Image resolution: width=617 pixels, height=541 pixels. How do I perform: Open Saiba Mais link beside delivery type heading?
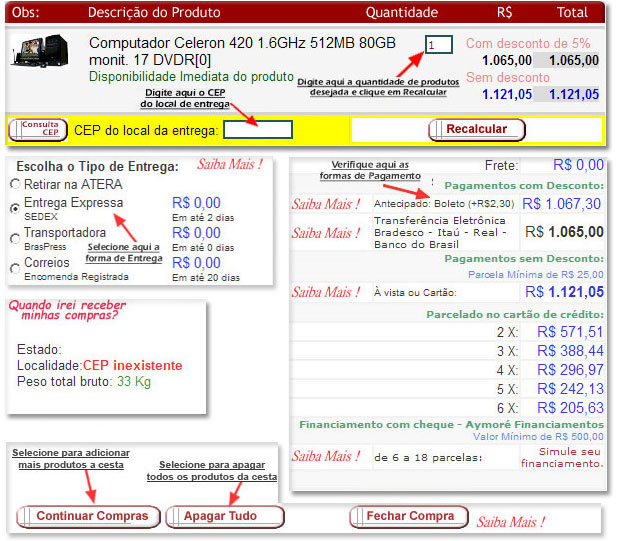coord(229,165)
